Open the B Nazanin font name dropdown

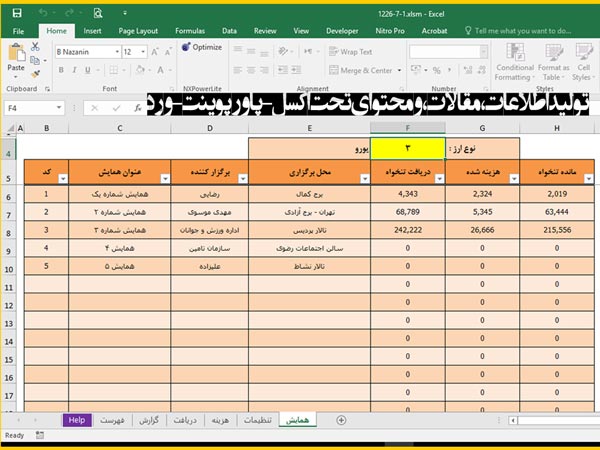(117, 52)
